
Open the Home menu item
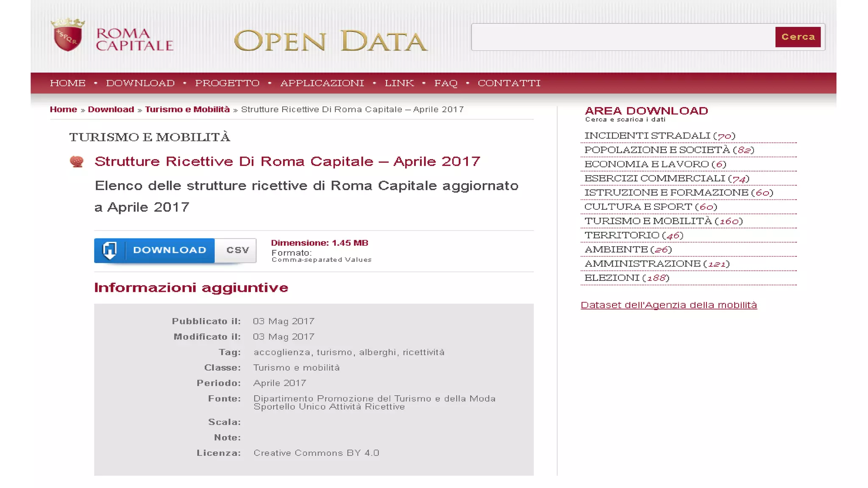click(68, 83)
